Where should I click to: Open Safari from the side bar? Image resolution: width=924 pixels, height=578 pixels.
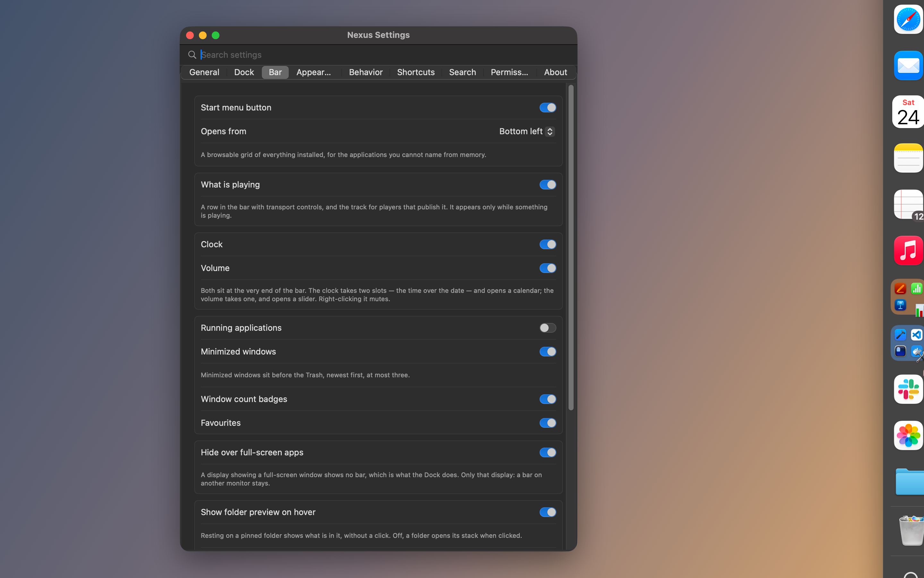pyautogui.click(x=908, y=19)
